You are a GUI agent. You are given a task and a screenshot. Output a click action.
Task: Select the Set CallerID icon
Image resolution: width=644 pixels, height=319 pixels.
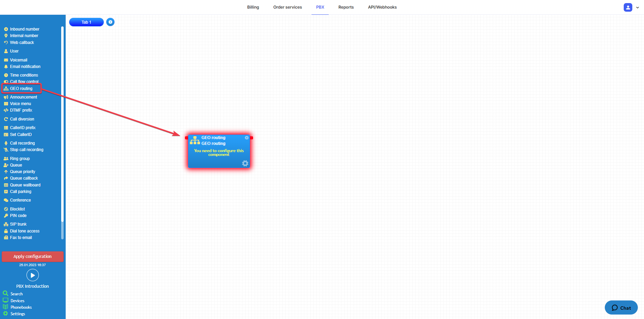(x=6, y=135)
